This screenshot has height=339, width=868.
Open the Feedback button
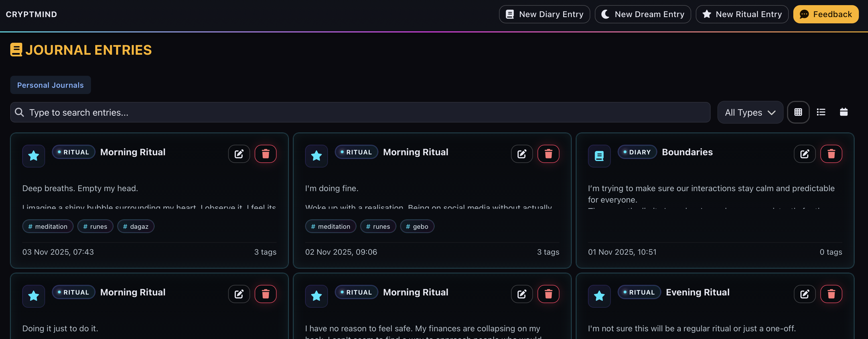point(826,14)
